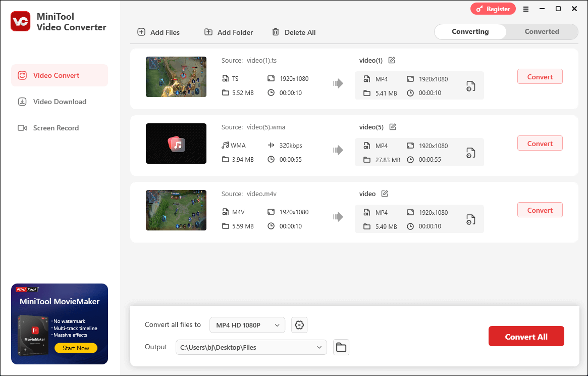This screenshot has width=588, height=376.
Task: Click the WMA music note icon
Action: click(x=225, y=145)
